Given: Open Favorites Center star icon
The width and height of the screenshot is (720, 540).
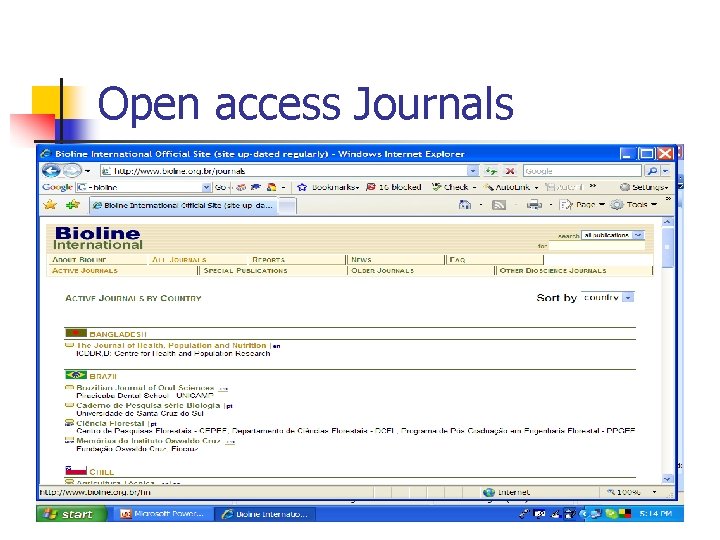Looking at the screenshot, I should click(50, 205).
